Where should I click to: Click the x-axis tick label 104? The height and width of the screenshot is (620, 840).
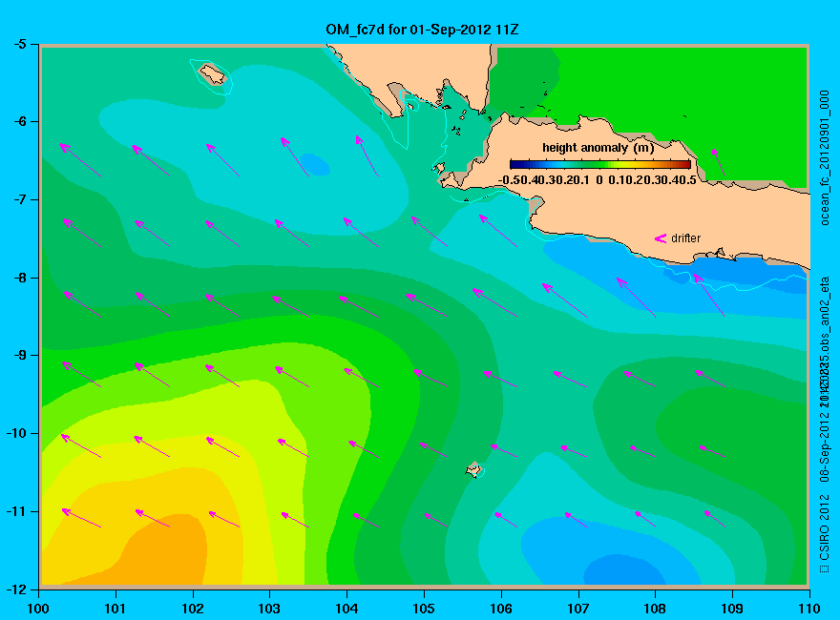tap(346, 609)
